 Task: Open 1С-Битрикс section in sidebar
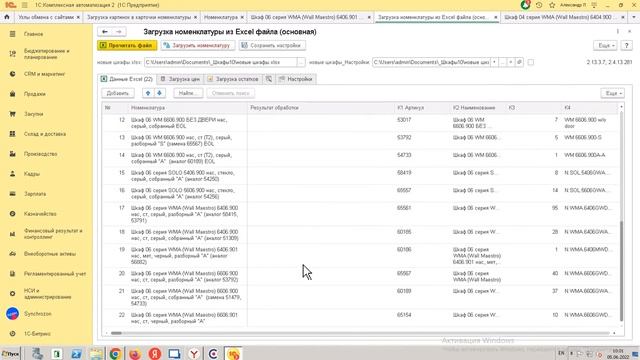pos(37,334)
